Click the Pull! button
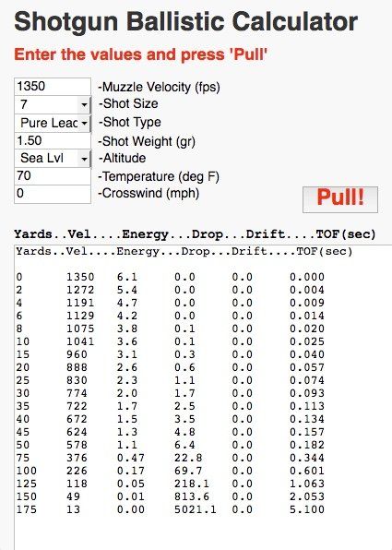Screen dimensions: 392x550 click(340, 199)
